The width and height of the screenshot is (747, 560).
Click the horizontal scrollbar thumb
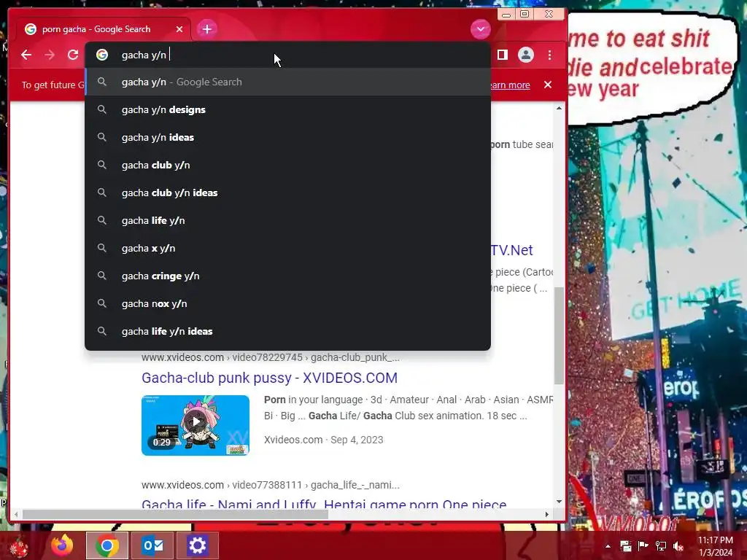[175, 514]
